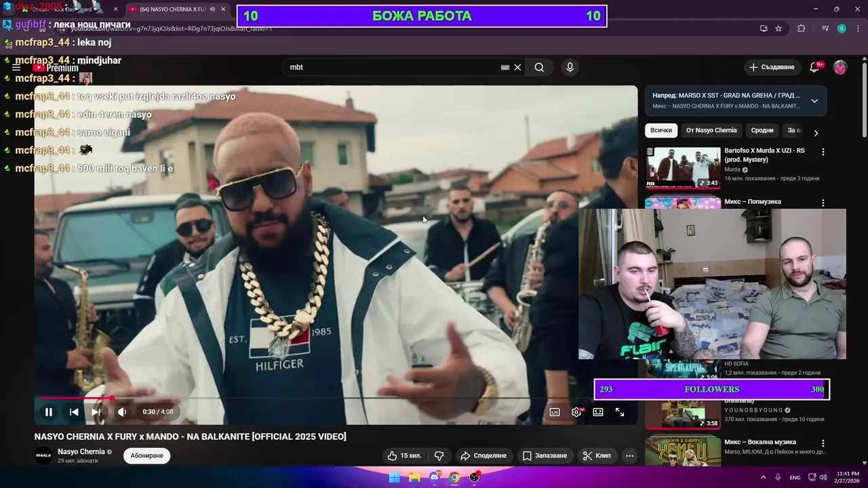Dislike the video with the thumbs down

click(439, 455)
